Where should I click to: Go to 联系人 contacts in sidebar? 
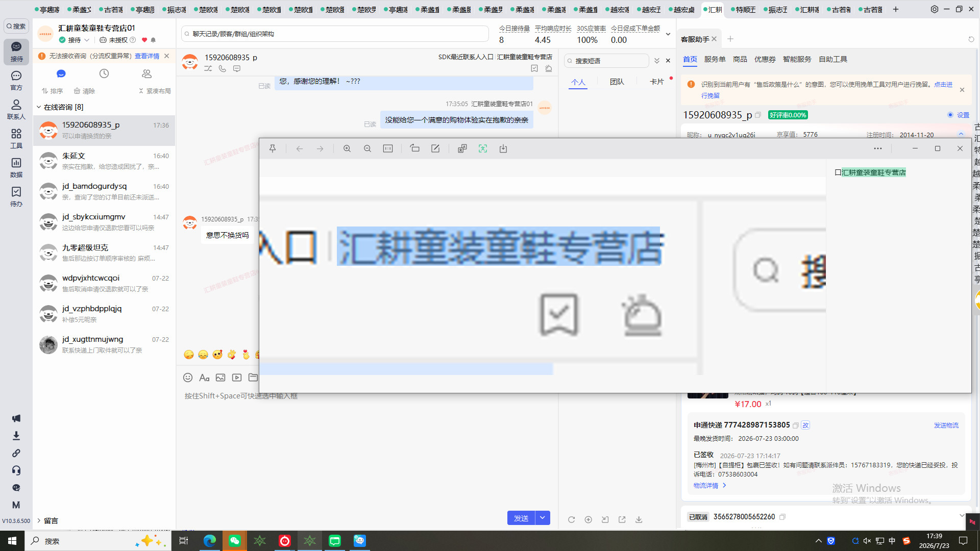(x=16, y=109)
